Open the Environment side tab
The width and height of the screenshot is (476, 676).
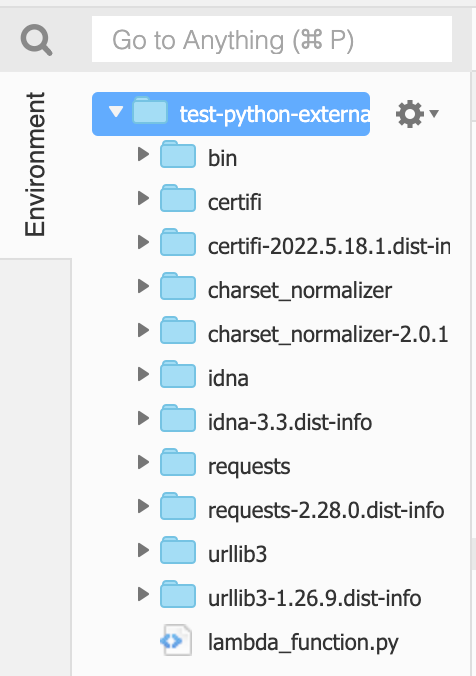coord(35,165)
